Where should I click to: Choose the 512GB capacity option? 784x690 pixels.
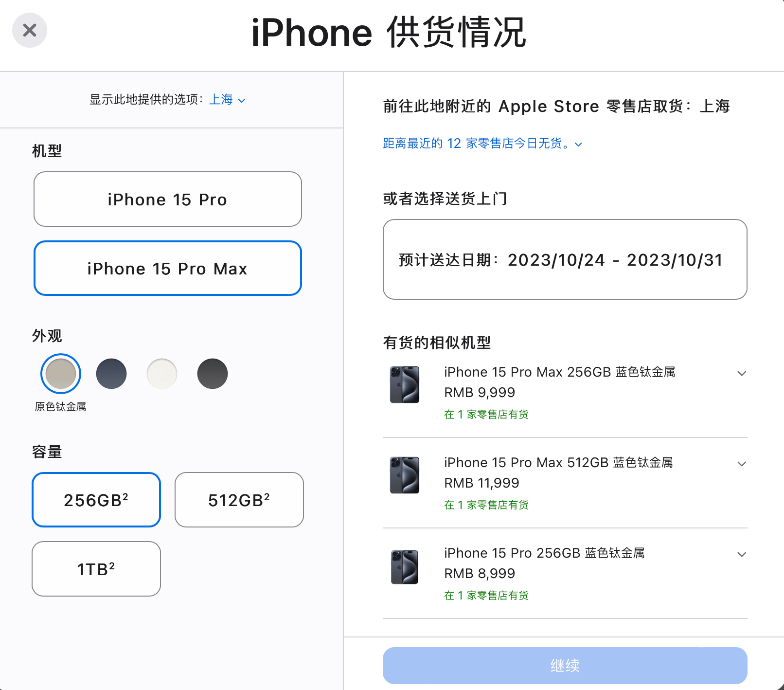click(x=239, y=500)
